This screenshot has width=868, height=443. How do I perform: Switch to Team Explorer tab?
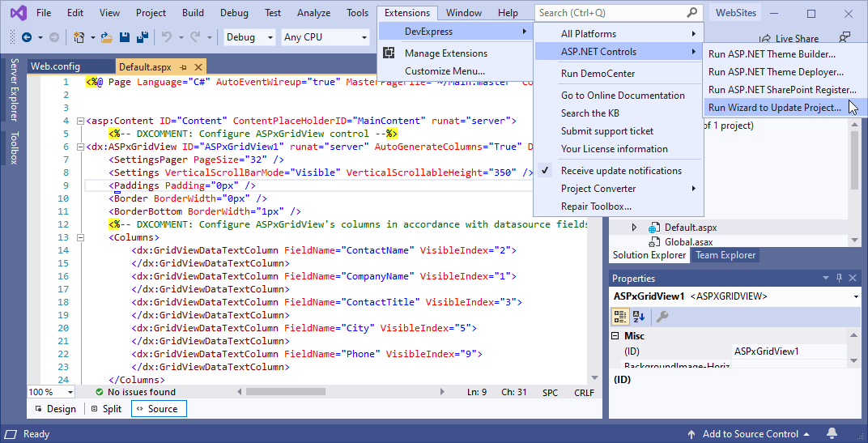(725, 255)
